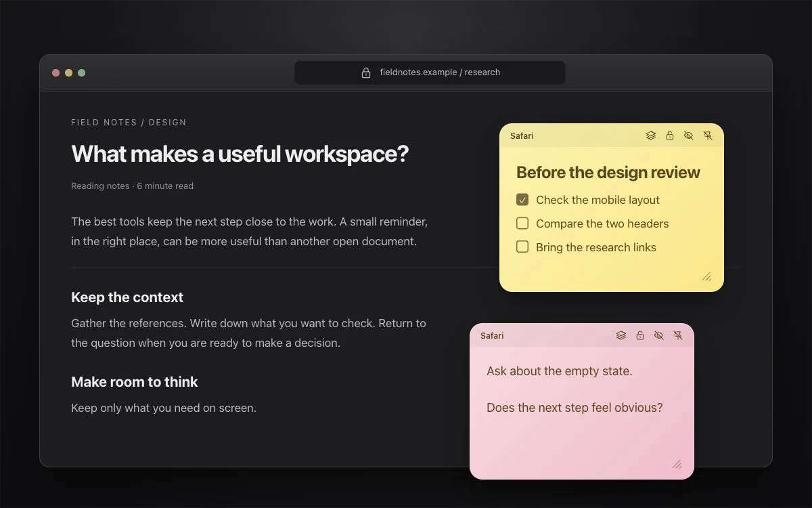
Task: Click the 'Compare the two headers' item text
Action: point(602,224)
